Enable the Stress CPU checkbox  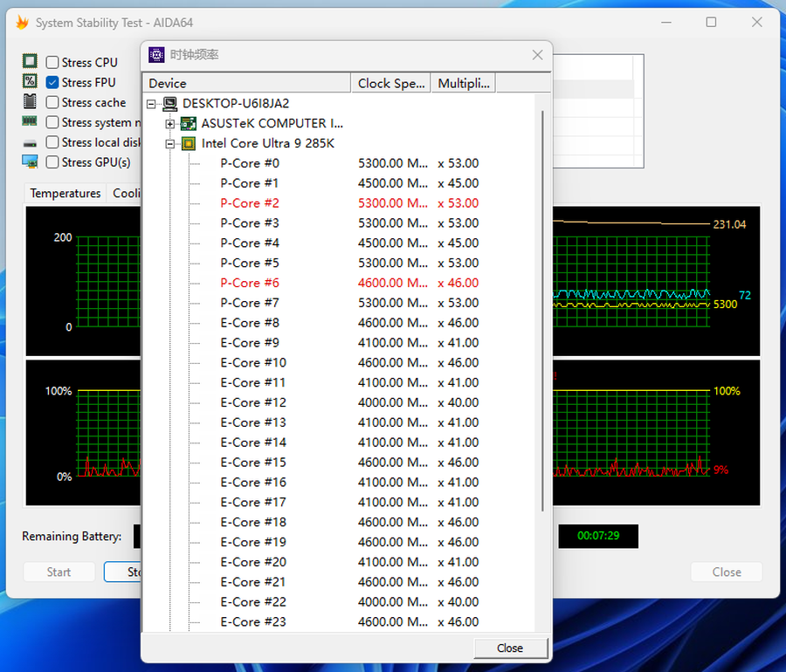pyautogui.click(x=52, y=62)
